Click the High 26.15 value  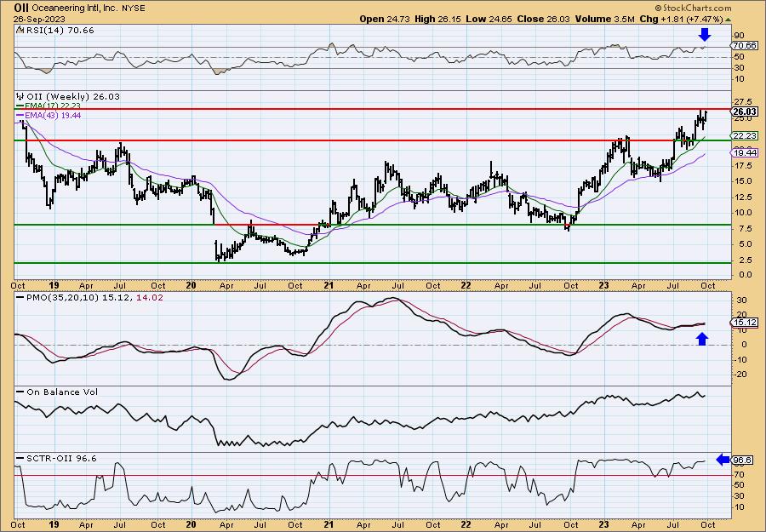[437, 19]
